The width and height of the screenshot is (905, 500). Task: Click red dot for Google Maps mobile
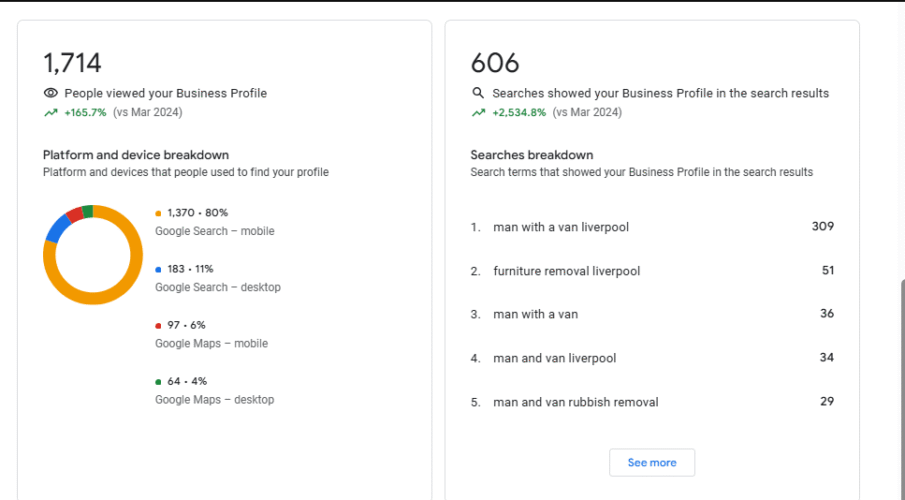tap(158, 325)
